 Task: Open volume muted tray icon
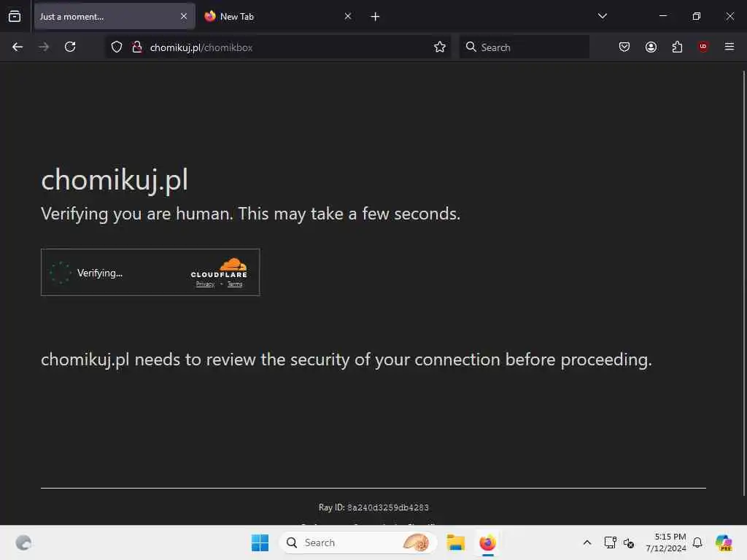(x=629, y=542)
